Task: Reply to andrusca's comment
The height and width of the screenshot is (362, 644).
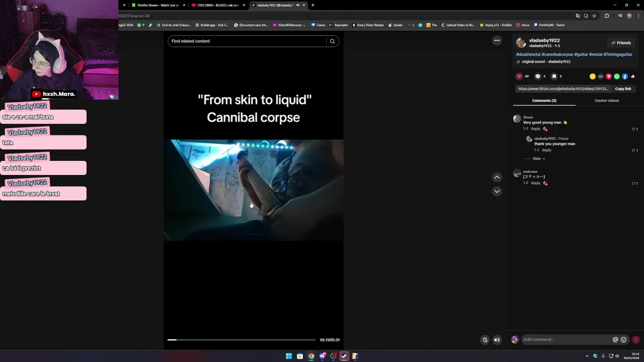Action: coord(535,183)
